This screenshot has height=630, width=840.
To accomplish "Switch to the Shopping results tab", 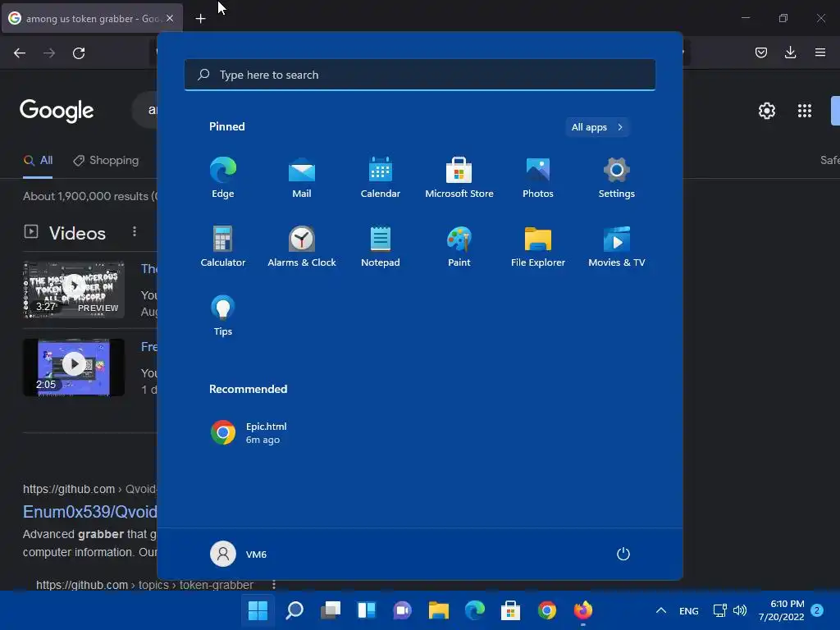I will coord(106,160).
